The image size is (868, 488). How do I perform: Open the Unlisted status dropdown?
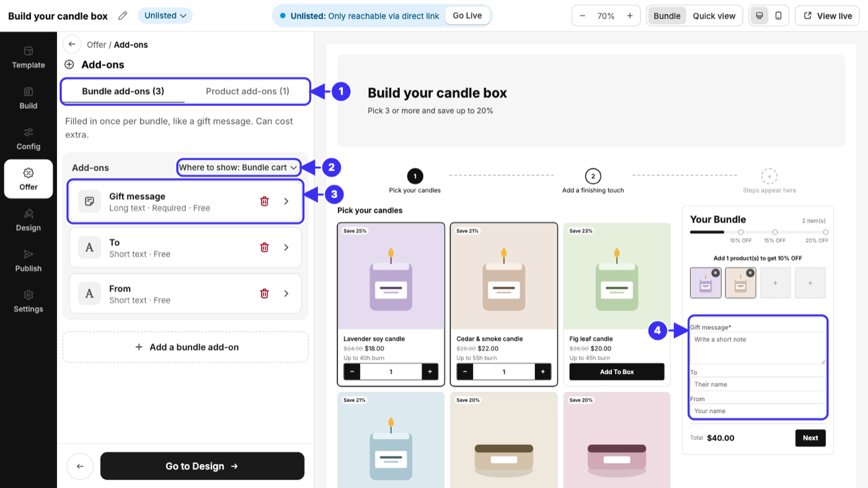pos(165,16)
